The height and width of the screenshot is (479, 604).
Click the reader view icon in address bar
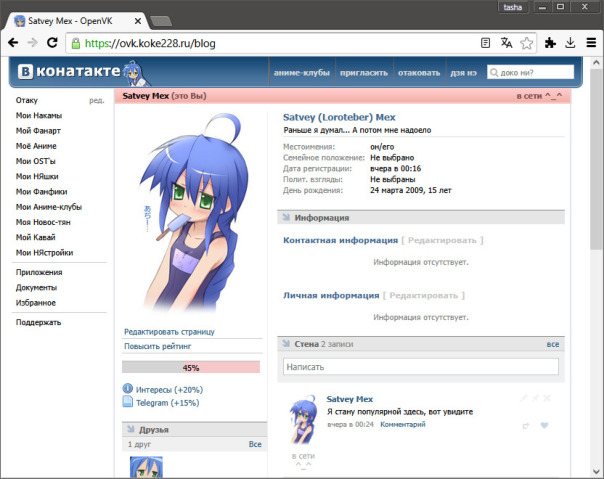[x=485, y=43]
